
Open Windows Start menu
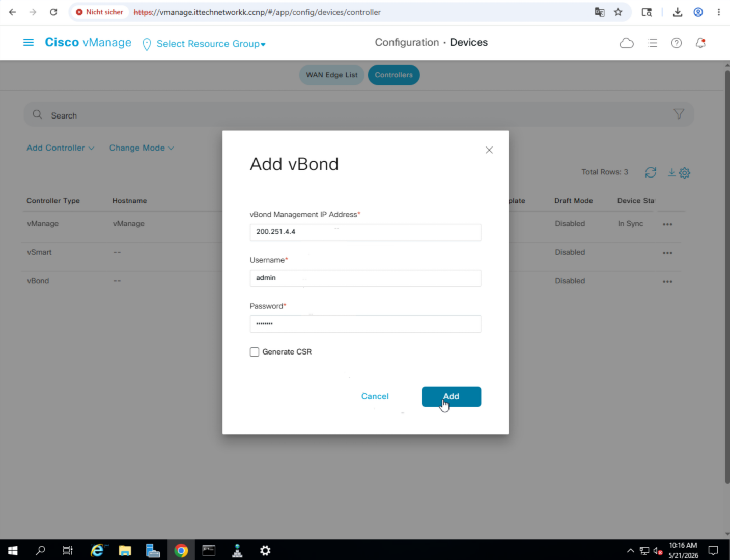point(13,550)
